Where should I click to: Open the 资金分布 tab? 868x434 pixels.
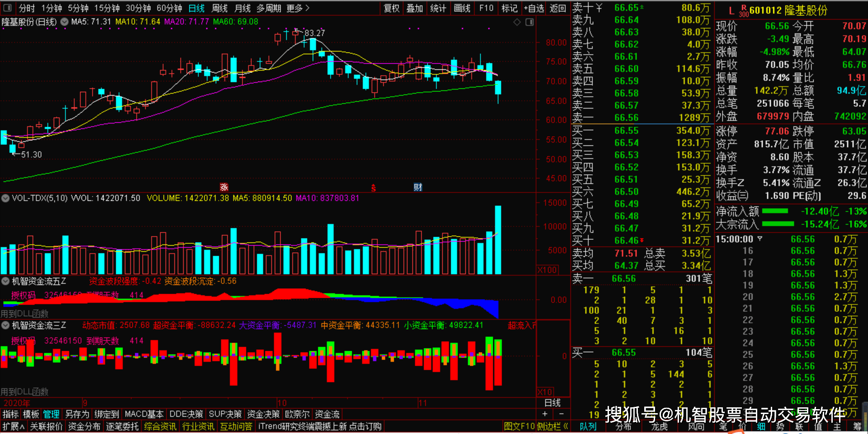(x=84, y=426)
